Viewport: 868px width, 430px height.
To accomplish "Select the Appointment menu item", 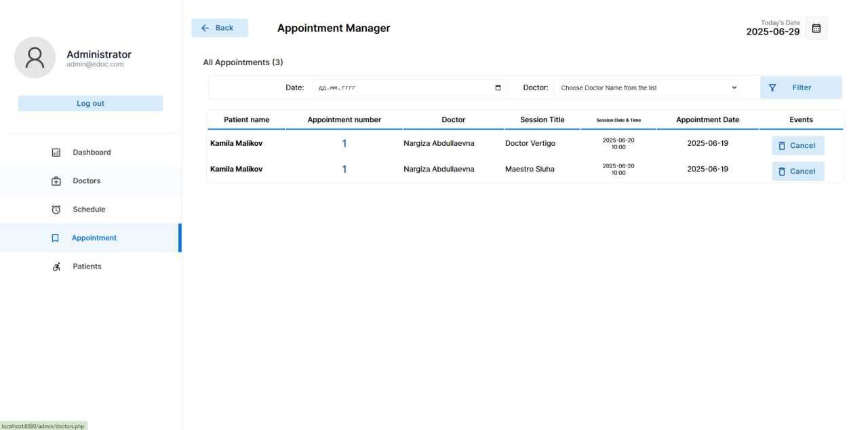I will click(x=91, y=238).
